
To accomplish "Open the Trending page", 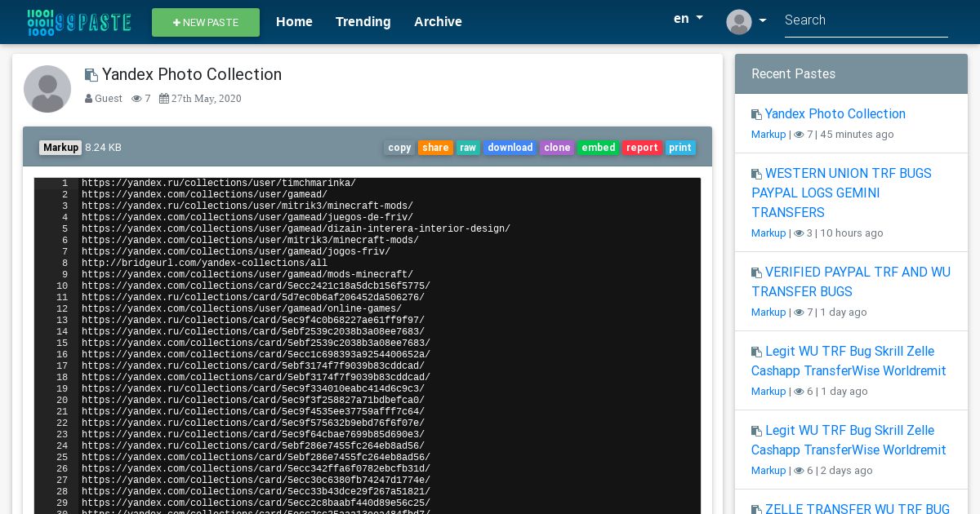I will (x=363, y=22).
